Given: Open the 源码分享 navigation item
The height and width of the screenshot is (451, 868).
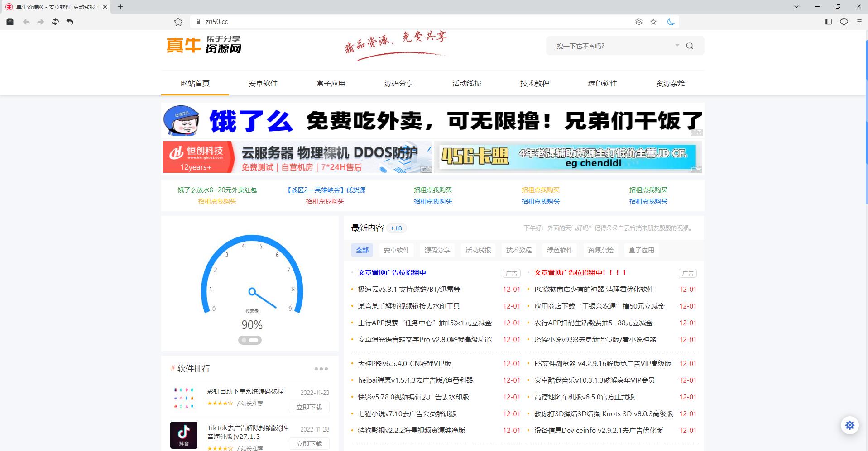Looking at the screenshot, I should (399, 83).
